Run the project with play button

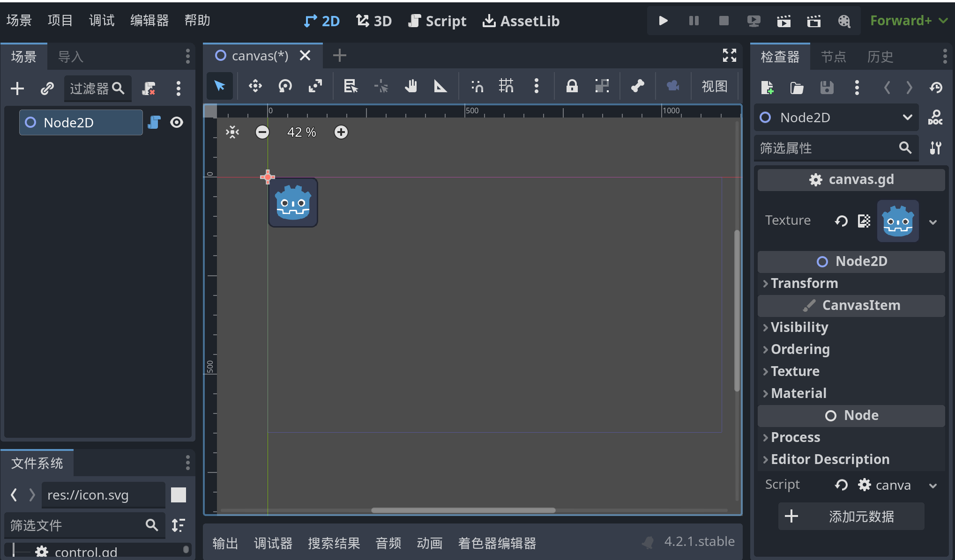point(663,21)
